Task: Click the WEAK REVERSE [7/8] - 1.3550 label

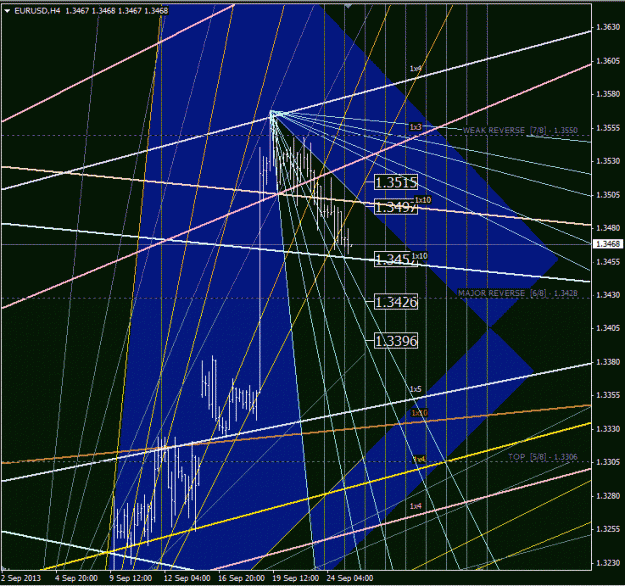Action: pyautogui.click(x=520, y=130)
